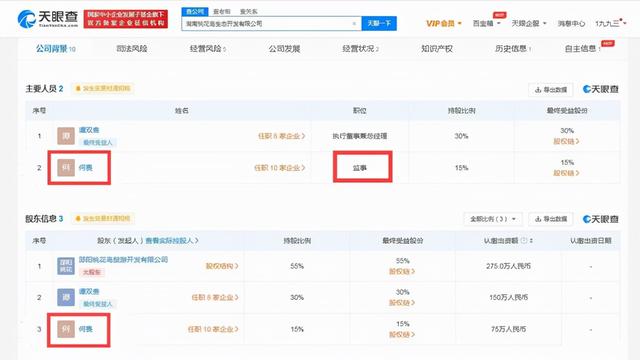This screenshot has width=640, height=360.
Task: Open the 邵阳桃花岛旅游开发有限公司 shareholder link
Action: (123, 259)
